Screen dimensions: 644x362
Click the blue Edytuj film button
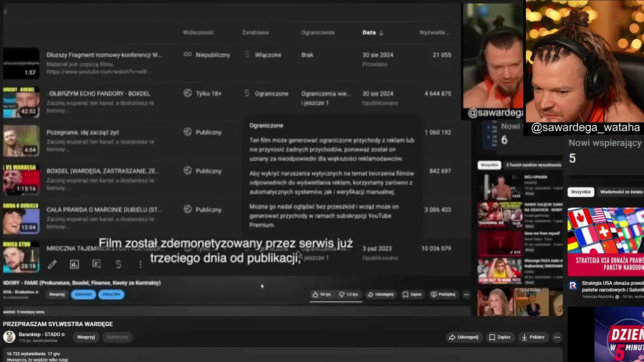(x=111, y=294)
